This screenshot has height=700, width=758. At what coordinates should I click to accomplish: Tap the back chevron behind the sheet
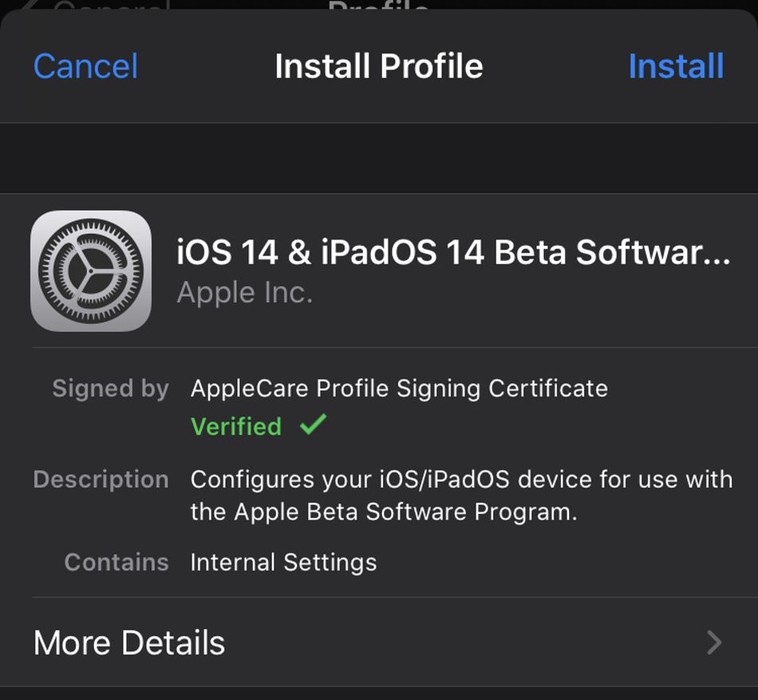click(x=32, y=6)
